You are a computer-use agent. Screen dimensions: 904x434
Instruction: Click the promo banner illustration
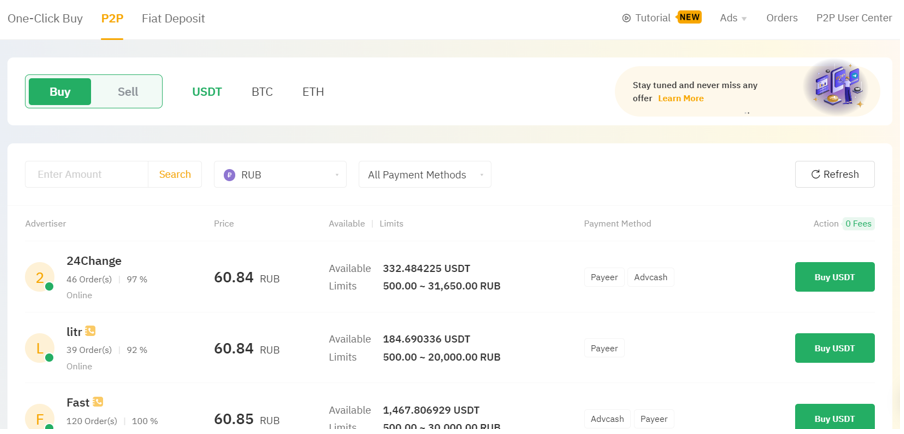[834, 87]
